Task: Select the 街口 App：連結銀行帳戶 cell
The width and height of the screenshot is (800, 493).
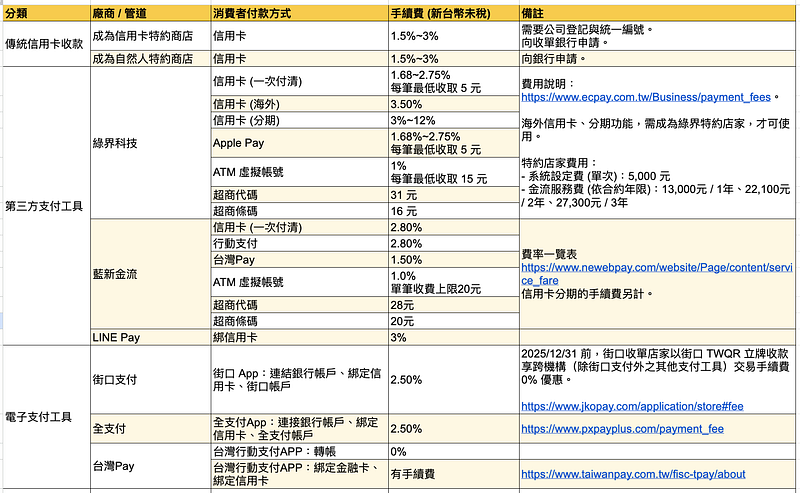Action: [299, 380]
